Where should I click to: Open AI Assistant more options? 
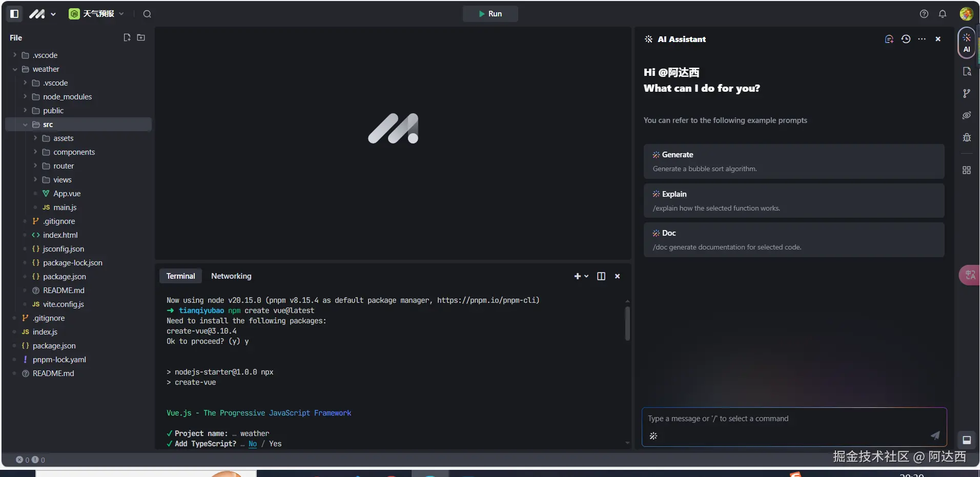(x=922, y=39)
